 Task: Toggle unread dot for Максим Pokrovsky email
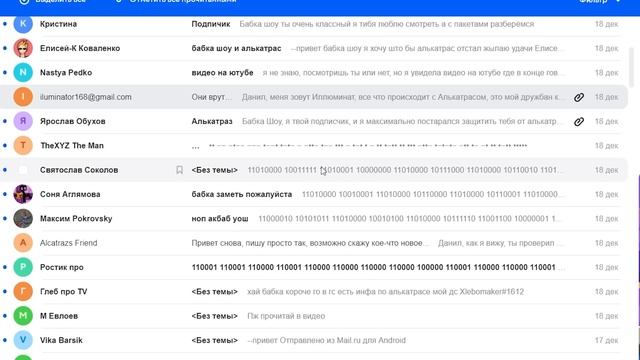tap(5, 218)
